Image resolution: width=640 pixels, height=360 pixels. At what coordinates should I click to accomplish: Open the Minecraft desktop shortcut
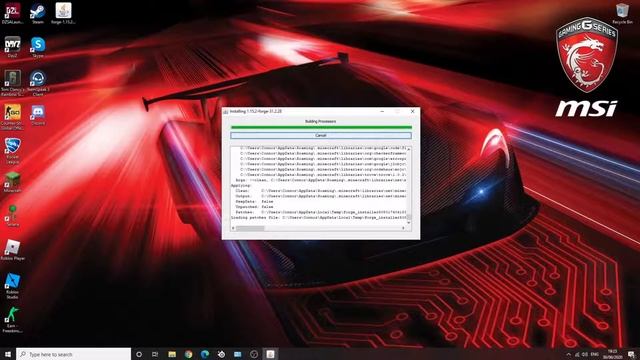[x=12, y=182]
